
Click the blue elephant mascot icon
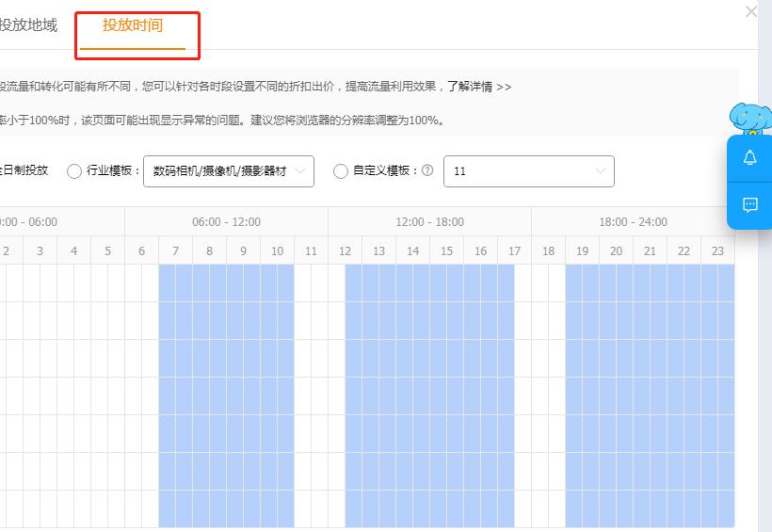click(749, 119)
